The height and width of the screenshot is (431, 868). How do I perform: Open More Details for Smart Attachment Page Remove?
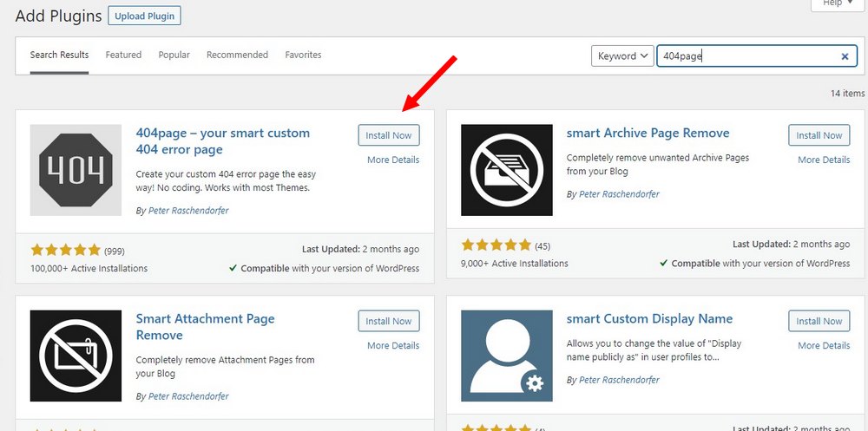tap(393, 346)
